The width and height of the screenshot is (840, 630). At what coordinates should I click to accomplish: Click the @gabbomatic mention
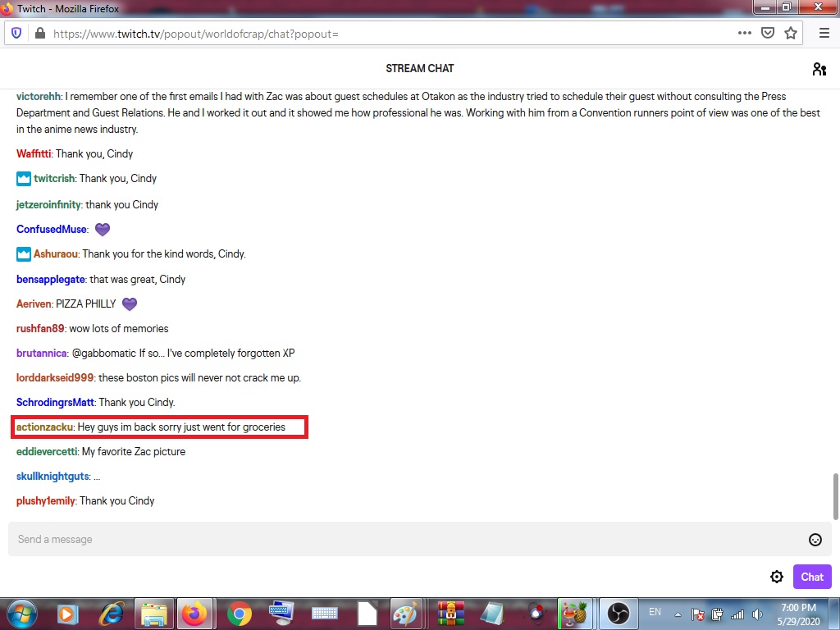coord(104,353)
